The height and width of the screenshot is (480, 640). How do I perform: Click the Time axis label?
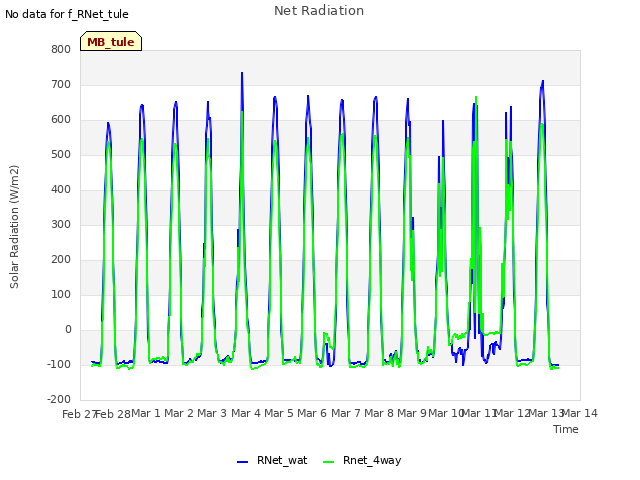click(566, 429)
